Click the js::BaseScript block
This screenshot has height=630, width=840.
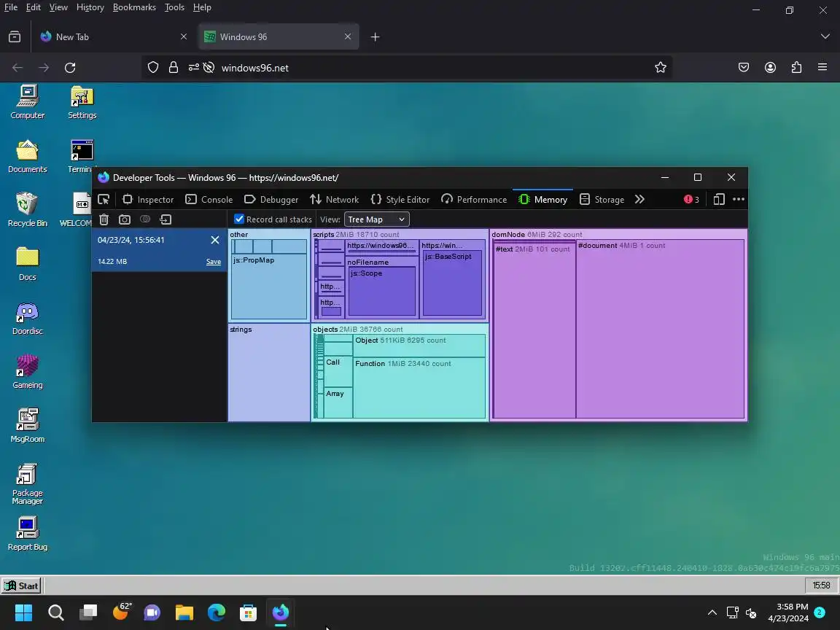[453, 284]
